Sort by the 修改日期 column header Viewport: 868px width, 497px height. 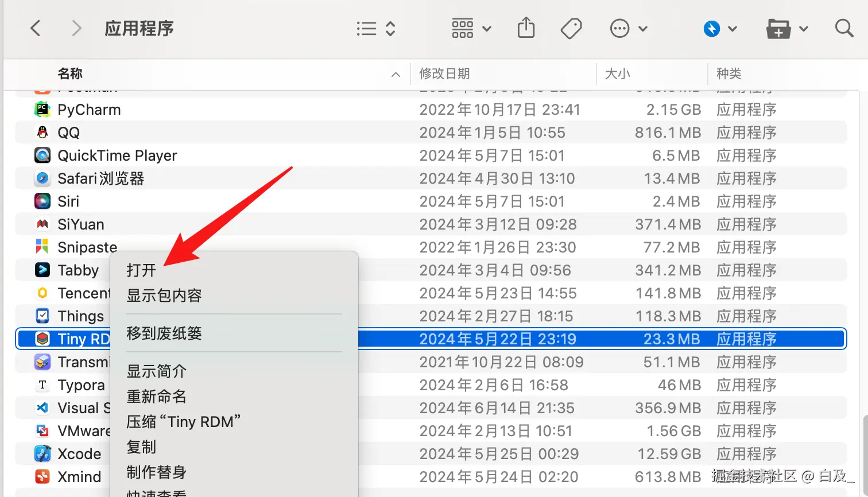[x=444, y=73]
